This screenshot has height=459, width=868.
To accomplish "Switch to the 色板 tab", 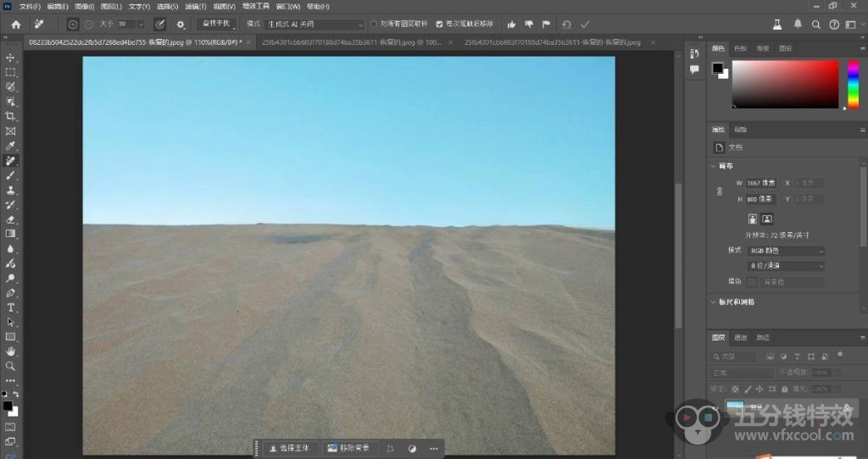I will (740, 48).
